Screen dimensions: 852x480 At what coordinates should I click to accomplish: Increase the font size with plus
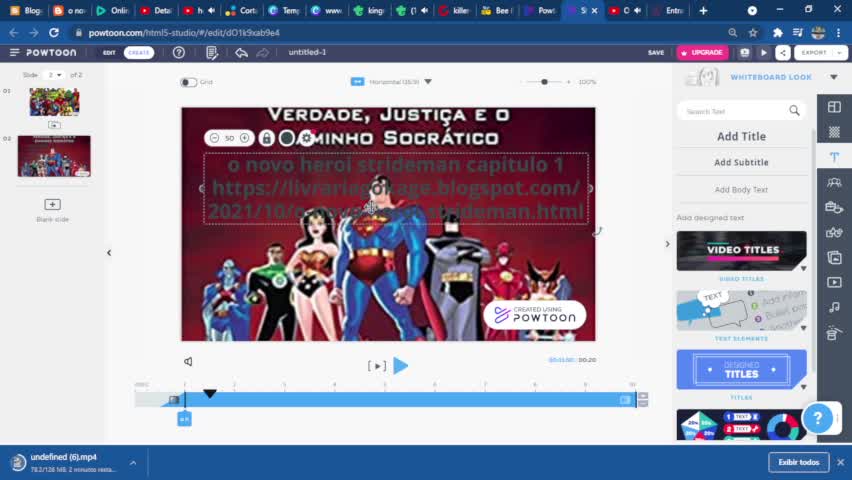click(245, 138)
